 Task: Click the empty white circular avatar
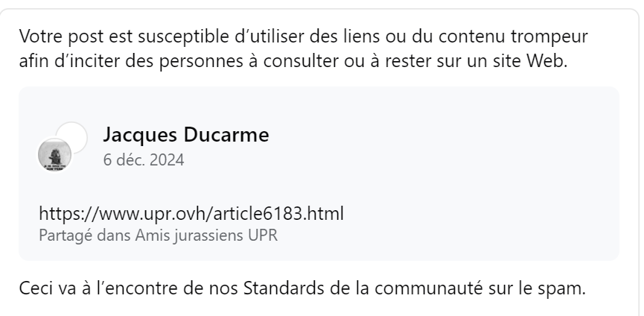pyautogui.click(x=71, y=138)
